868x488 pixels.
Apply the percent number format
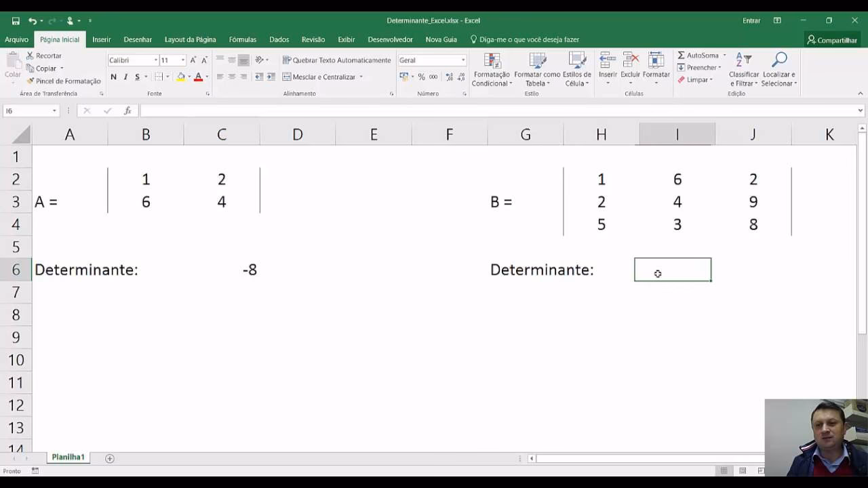point(421,77)
